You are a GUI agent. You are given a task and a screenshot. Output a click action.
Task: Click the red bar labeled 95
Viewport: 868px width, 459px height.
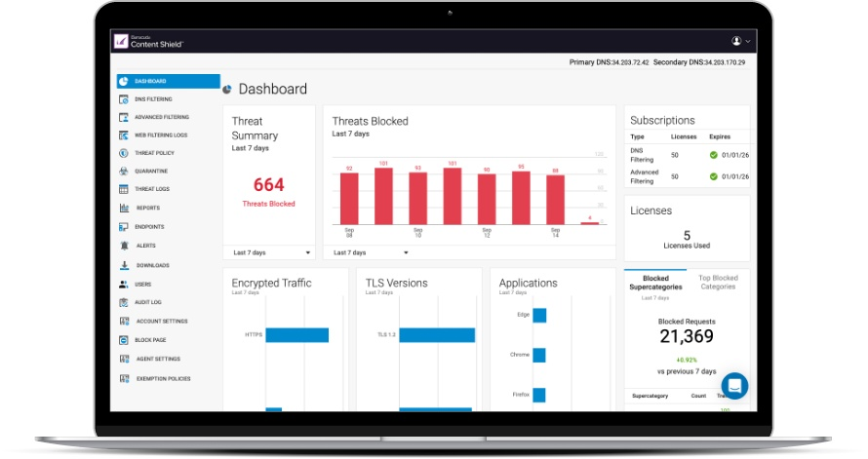pos(521,198)
